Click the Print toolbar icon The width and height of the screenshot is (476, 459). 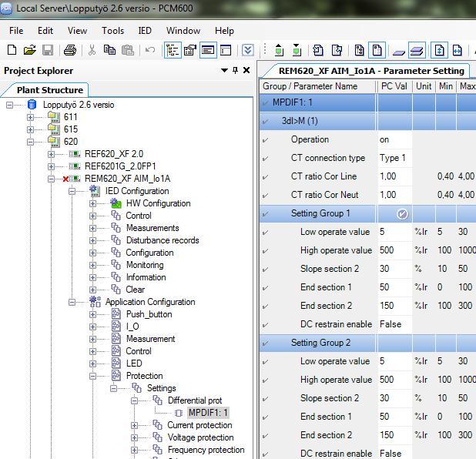pyautogui.click(x=70, y=50)
